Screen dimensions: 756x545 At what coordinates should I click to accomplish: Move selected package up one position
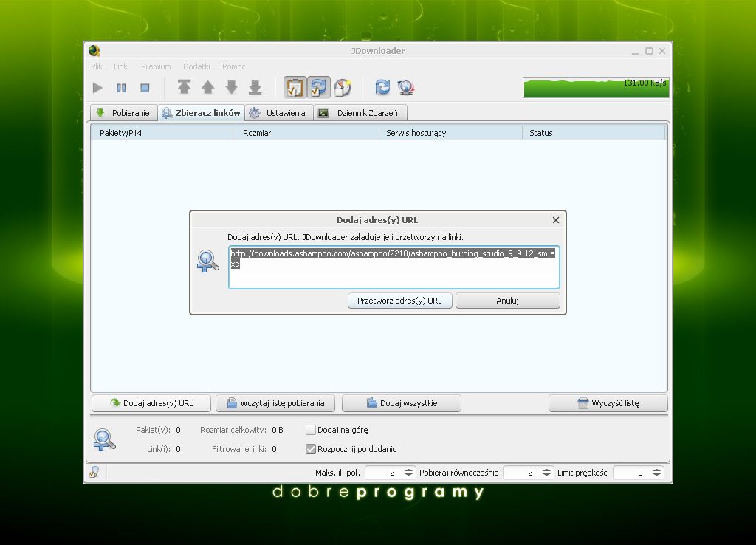(207, 87)
